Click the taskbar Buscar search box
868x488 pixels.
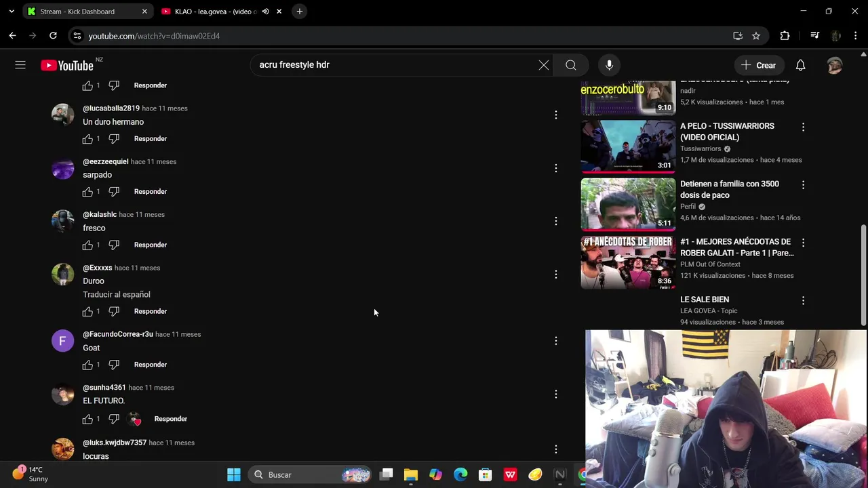[x=311, y=475]
